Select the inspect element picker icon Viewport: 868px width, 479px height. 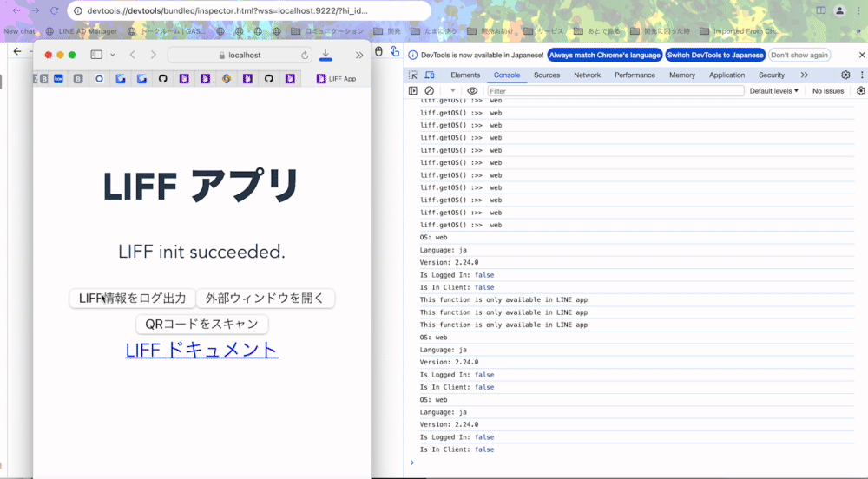click(413, 75)
